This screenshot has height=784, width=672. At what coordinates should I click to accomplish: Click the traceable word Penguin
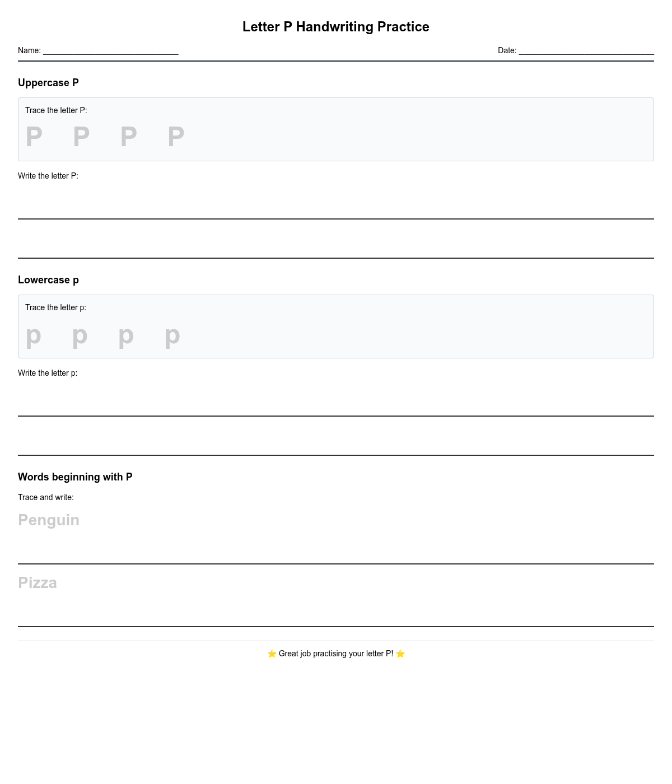tap(49, 520)
